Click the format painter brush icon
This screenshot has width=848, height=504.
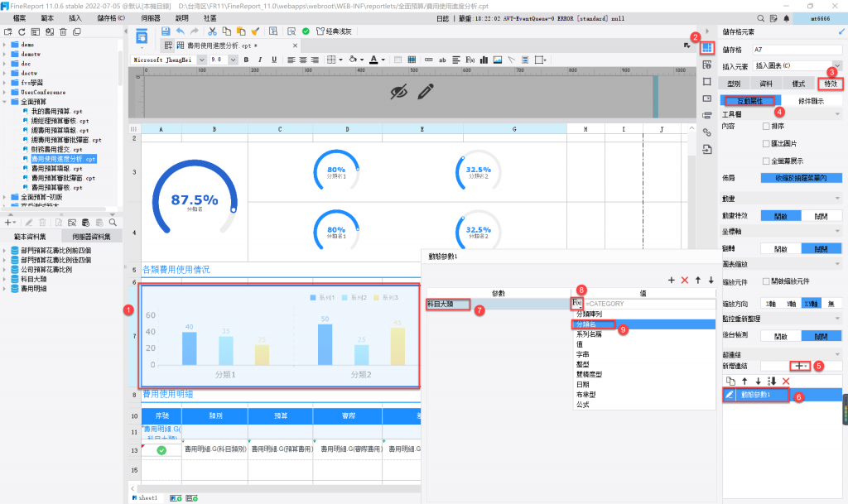(x=255, y=31)
